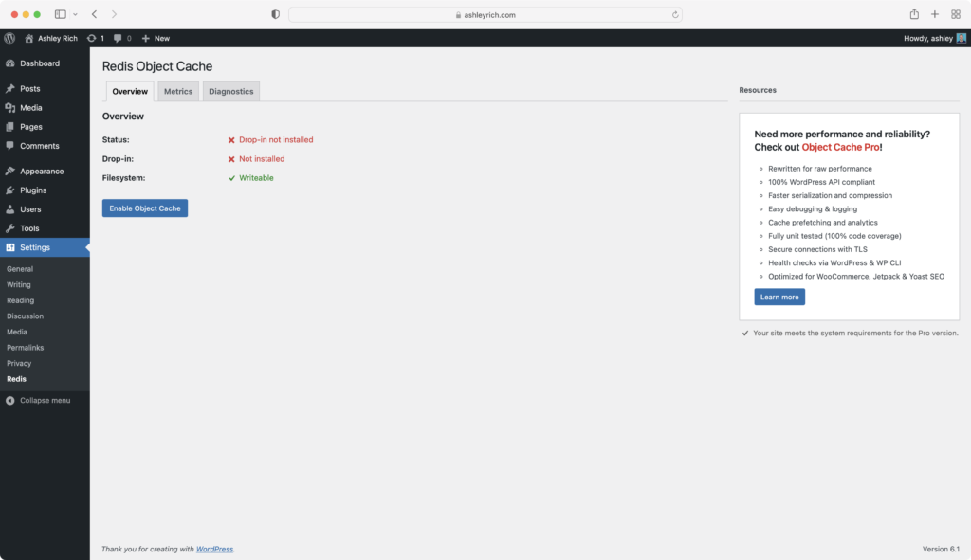Open the New content dropdown in admin bar
Image resolution: width=971 pixels, height=560 pixels.
coord(154,38)
